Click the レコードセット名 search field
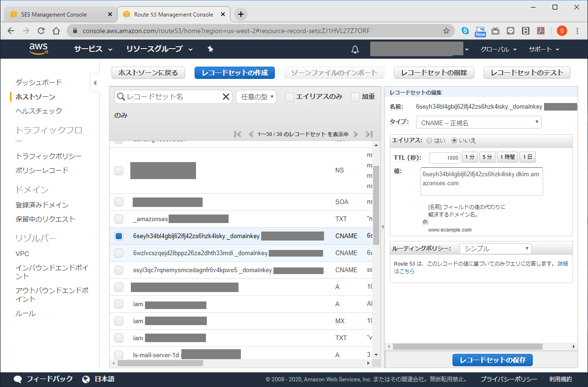 point(173,96)
